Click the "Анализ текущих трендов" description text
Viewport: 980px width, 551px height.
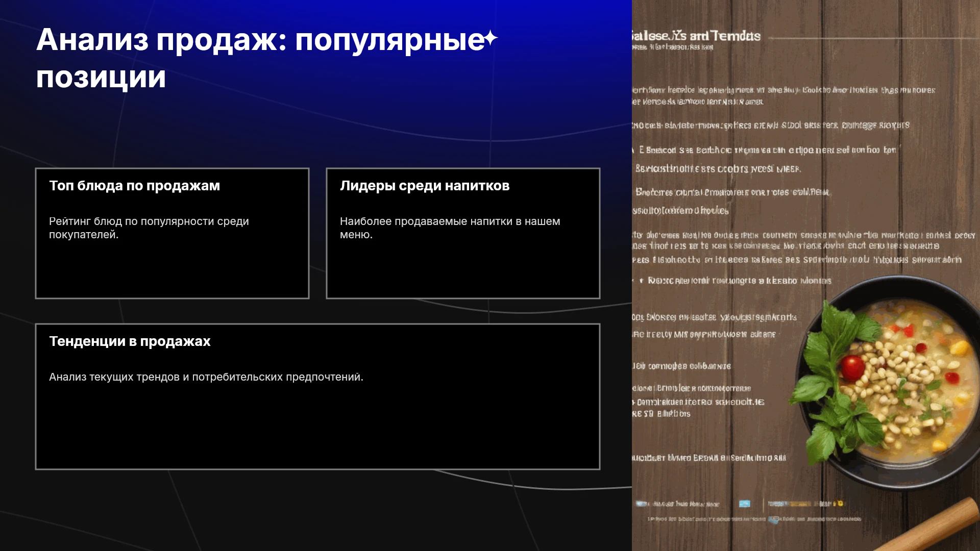(206, 377)
